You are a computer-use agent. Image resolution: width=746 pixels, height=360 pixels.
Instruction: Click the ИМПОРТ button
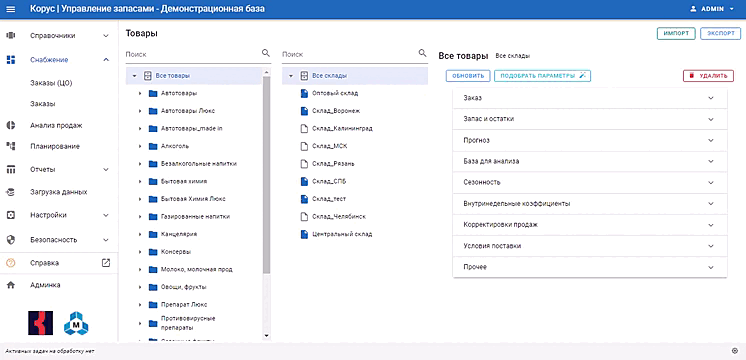point(676,34)
